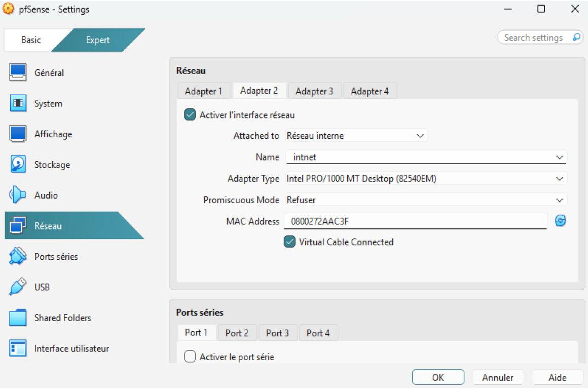Open the Shared Folders folder icon
The image size is (588, 389).
click(x=18, y=318)
